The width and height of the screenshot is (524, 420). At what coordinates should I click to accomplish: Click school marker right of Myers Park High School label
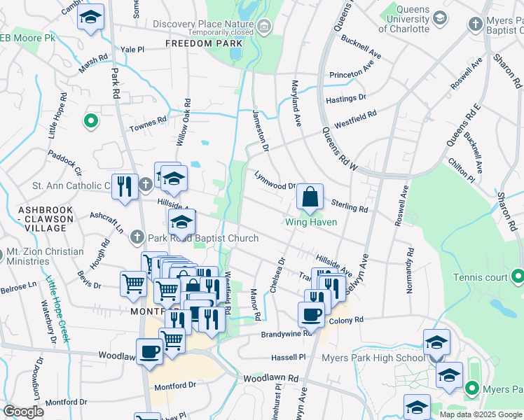coord(436,344)
